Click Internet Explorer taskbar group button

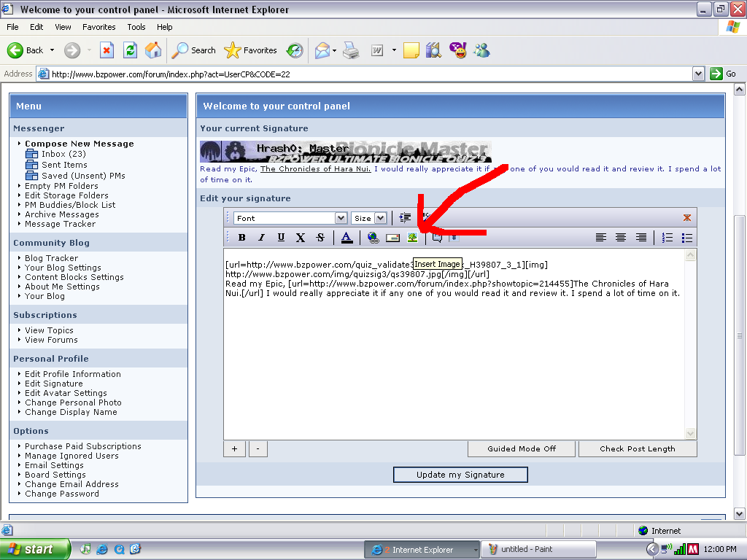tap(422, 550)
